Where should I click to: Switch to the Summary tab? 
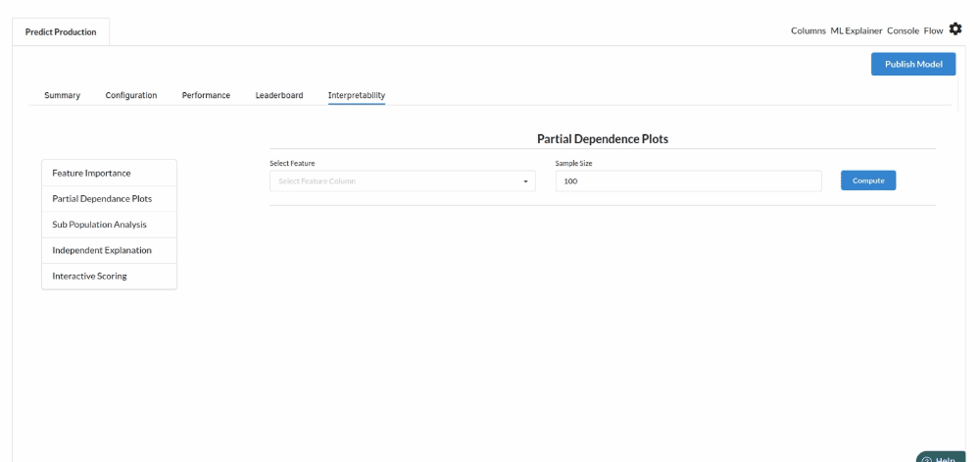point(62,95)
